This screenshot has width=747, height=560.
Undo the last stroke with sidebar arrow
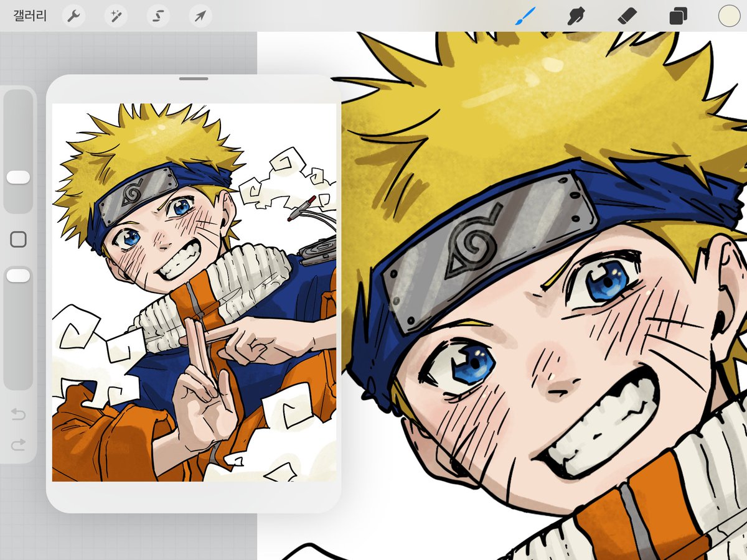[18, 414]
